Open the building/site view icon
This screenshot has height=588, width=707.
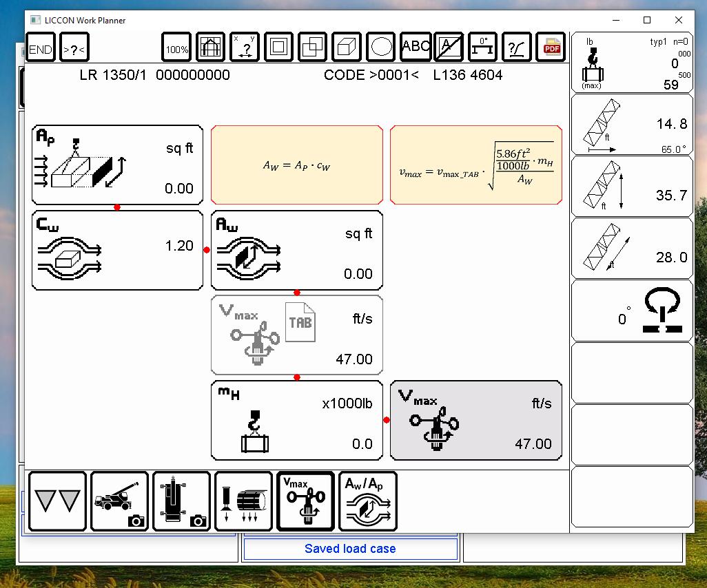pyautogui.click(x=211, y=48)
